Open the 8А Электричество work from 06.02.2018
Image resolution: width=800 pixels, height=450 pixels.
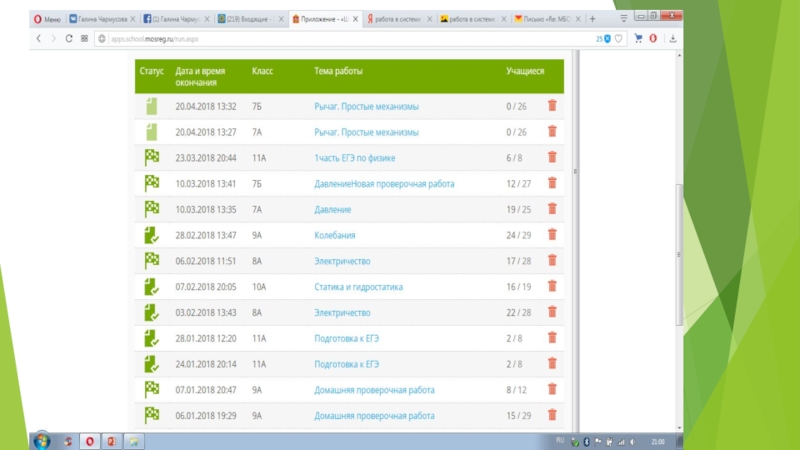(342, 261)
